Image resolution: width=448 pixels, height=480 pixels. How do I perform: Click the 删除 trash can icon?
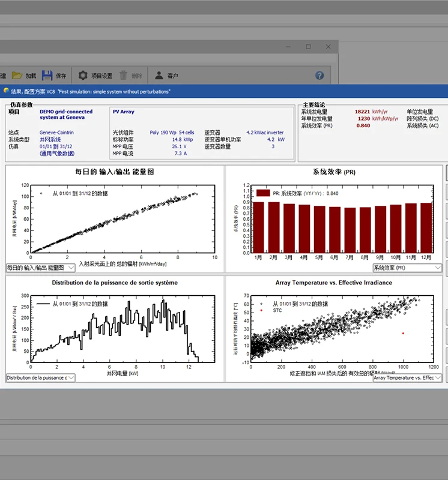point(123,76)
